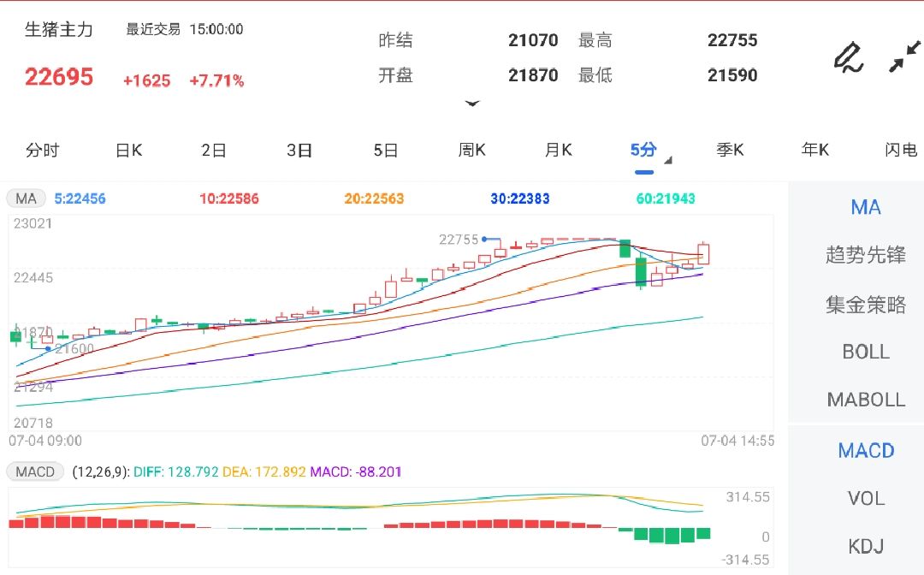Tap the 07-04 14:55 end time label
Image resolution: width=924 pixels, height=575 pixels.
click(x=737, y=441)
